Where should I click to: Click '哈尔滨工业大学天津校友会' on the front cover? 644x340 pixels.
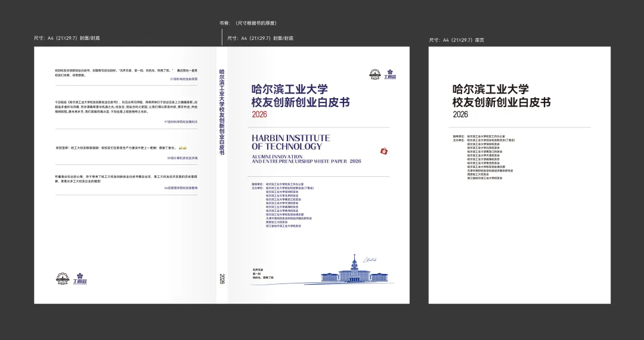pos(282,203)
